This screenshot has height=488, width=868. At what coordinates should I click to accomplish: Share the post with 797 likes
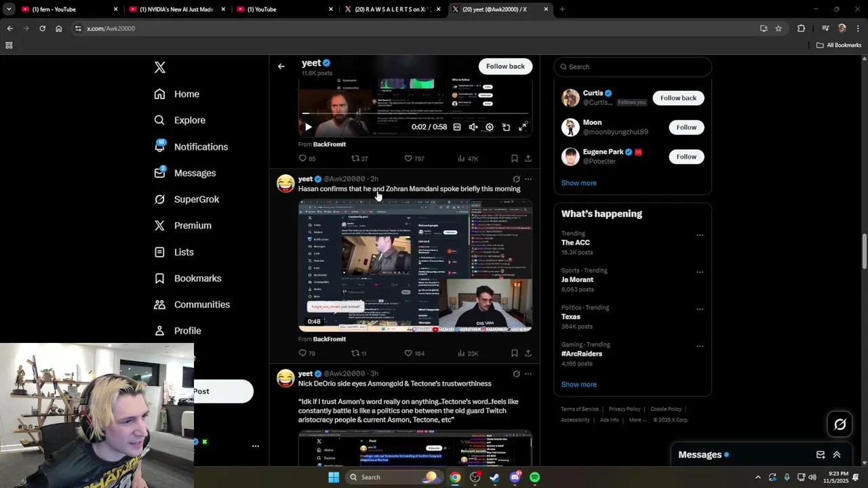click(528, 159)
